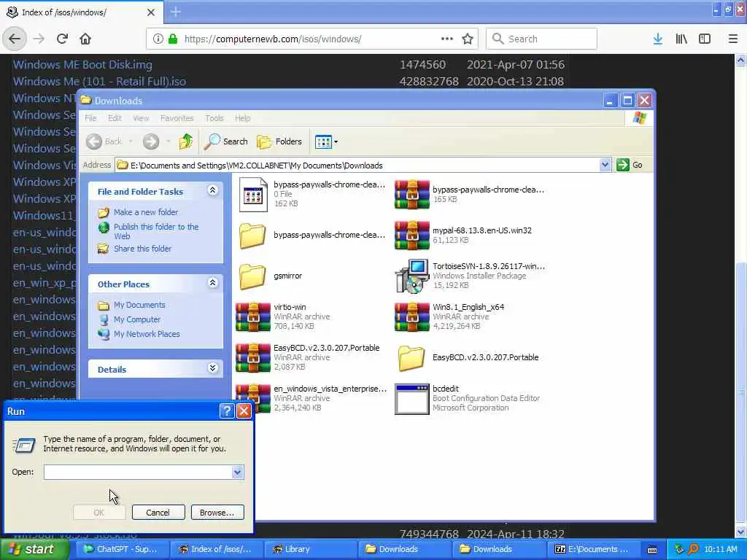Switch to Library taskbar window
Viewport: 747px width, 560px height.
click(311, 549)
